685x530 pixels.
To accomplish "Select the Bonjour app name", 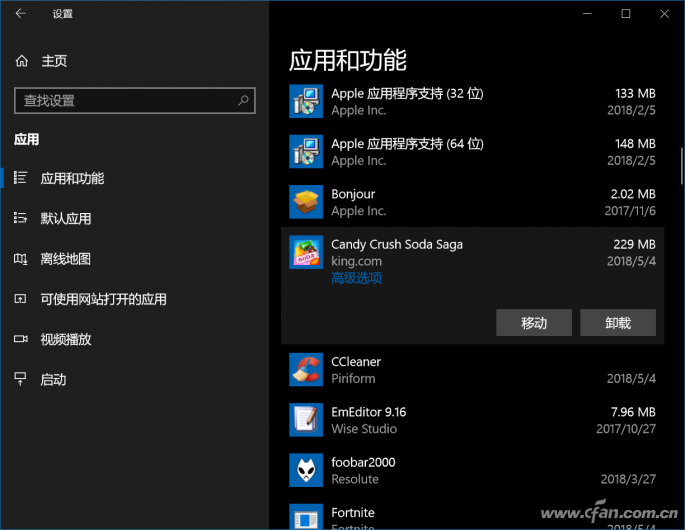I will tap(353, 194).
